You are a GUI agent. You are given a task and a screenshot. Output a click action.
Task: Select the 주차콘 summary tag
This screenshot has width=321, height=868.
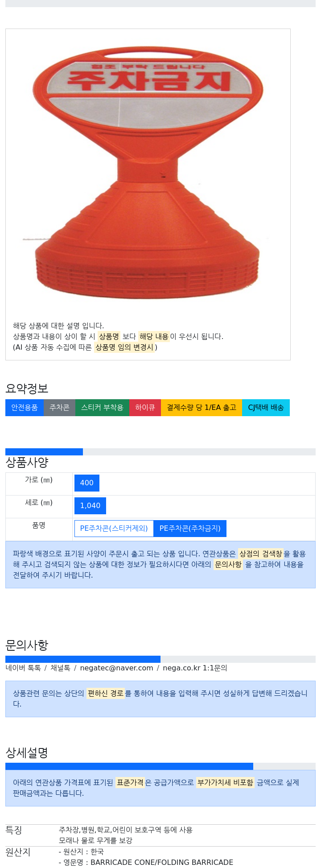click(x=59, y=408)
